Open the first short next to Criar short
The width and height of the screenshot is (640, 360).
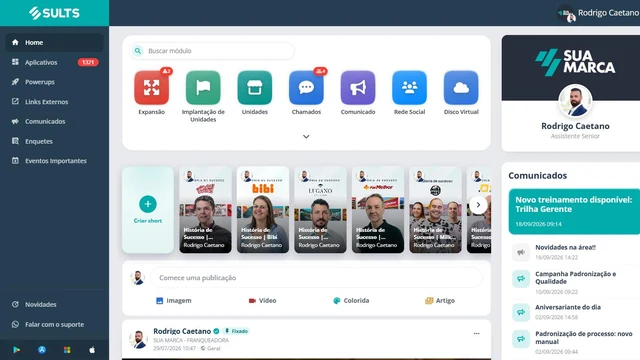tap(205, 210)
